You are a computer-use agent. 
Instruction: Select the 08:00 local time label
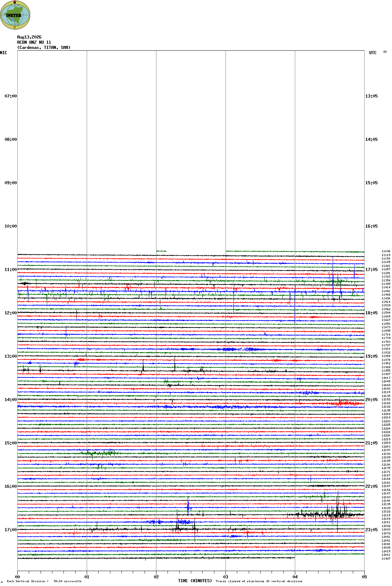click(x=11, y=139)
